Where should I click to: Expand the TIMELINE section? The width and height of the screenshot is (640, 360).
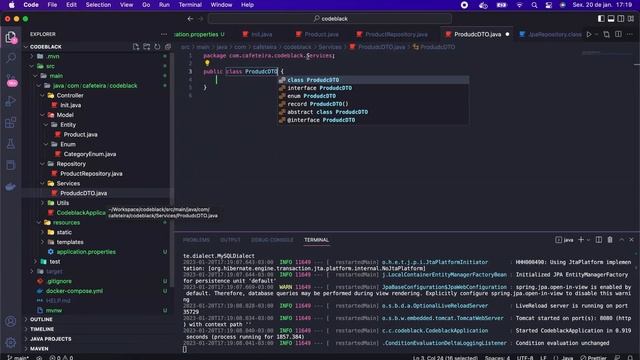tap(42, 329)
